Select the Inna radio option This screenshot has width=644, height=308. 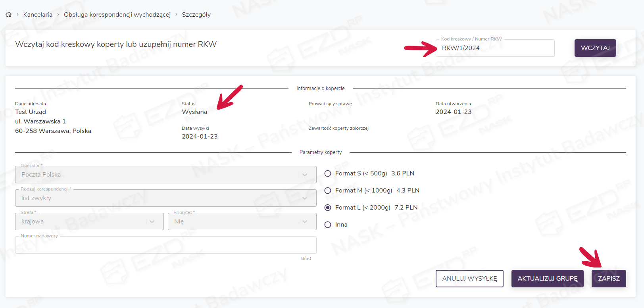(x=328, y=225)
